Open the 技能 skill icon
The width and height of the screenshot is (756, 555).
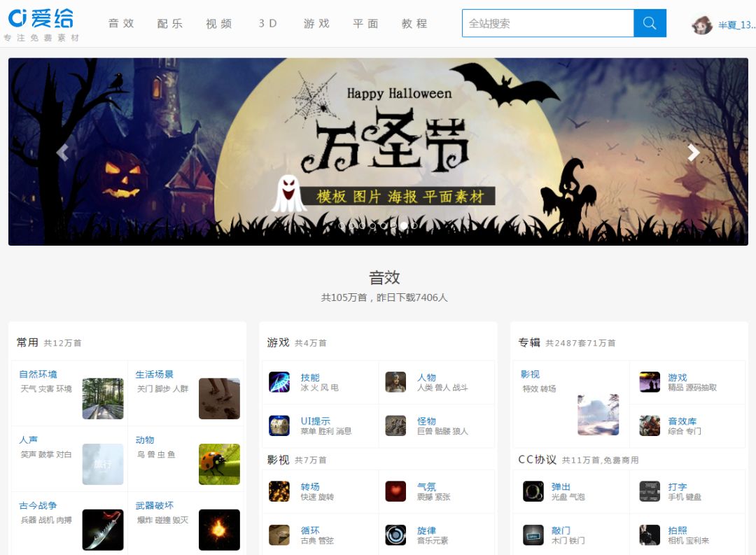coord(279,382)
